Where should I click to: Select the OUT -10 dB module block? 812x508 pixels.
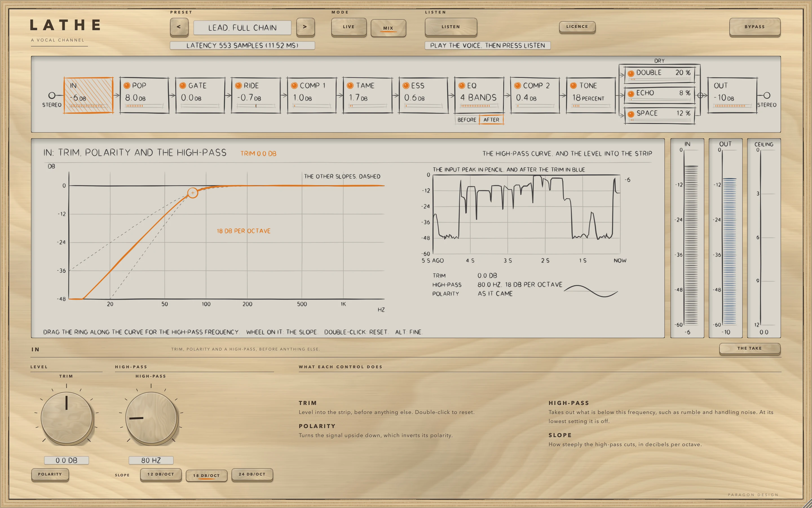732,95
